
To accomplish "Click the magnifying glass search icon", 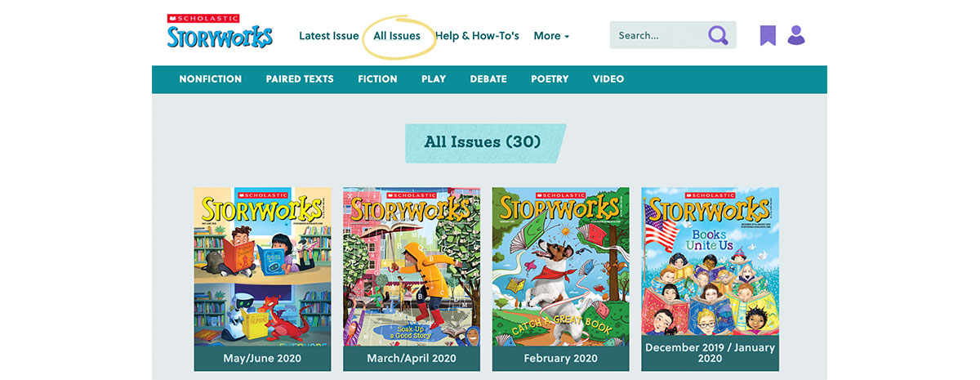I will (718, 35).
